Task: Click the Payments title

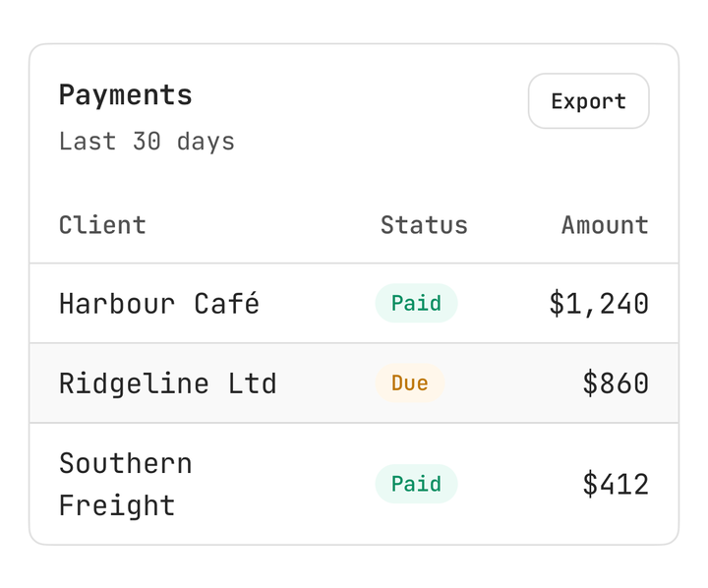Action: pyautogui.click(x=126, y=95)
